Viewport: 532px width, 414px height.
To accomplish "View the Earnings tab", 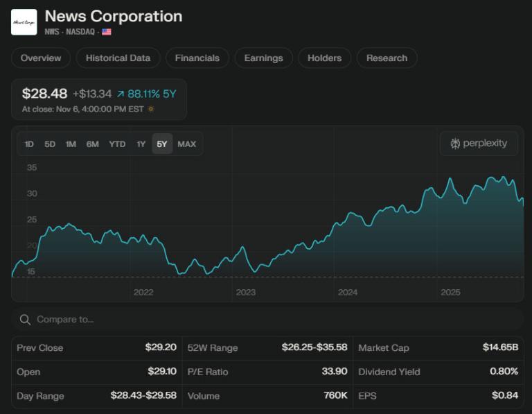I will [x=263, y=58].
